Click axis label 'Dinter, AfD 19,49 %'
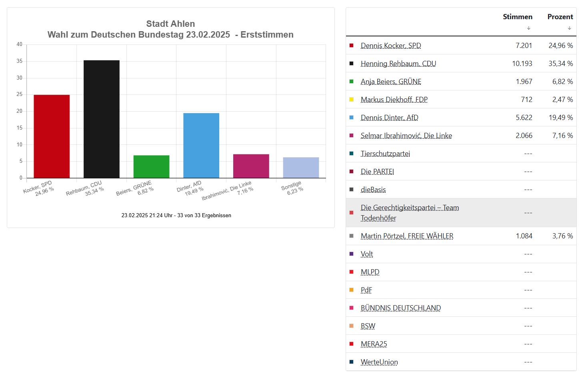This screenshot has width=588, height=376. click(x=190, y=188)
